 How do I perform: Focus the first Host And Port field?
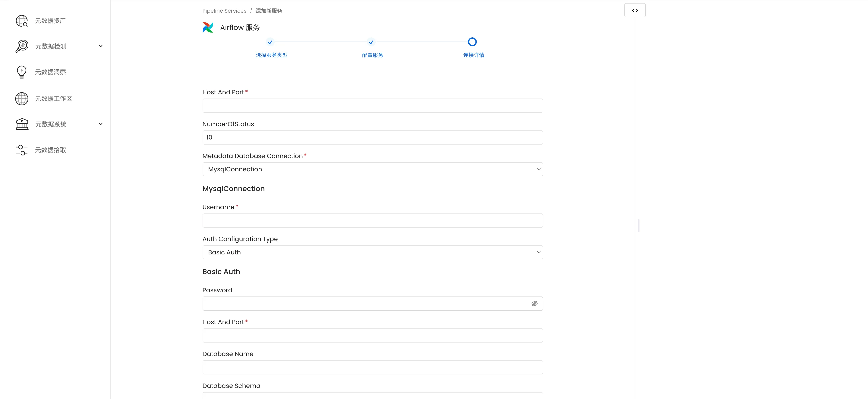(x=372, y=106)
